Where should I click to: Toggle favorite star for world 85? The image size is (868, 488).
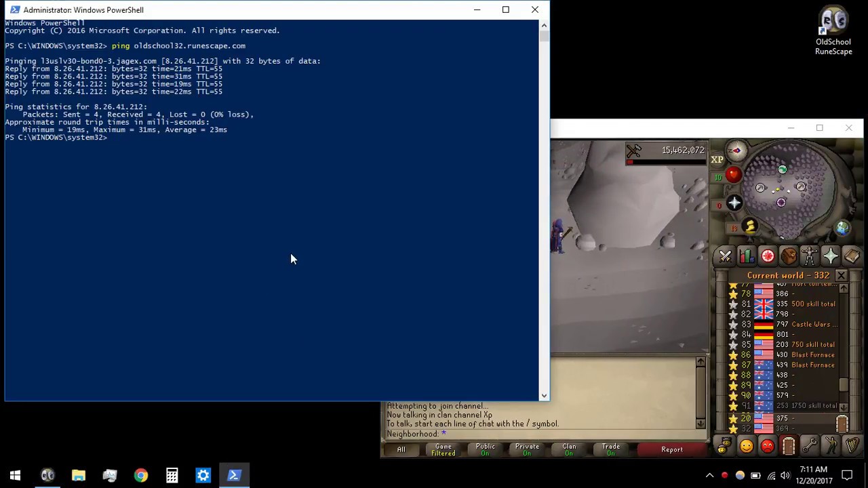(x=733, y=345)
